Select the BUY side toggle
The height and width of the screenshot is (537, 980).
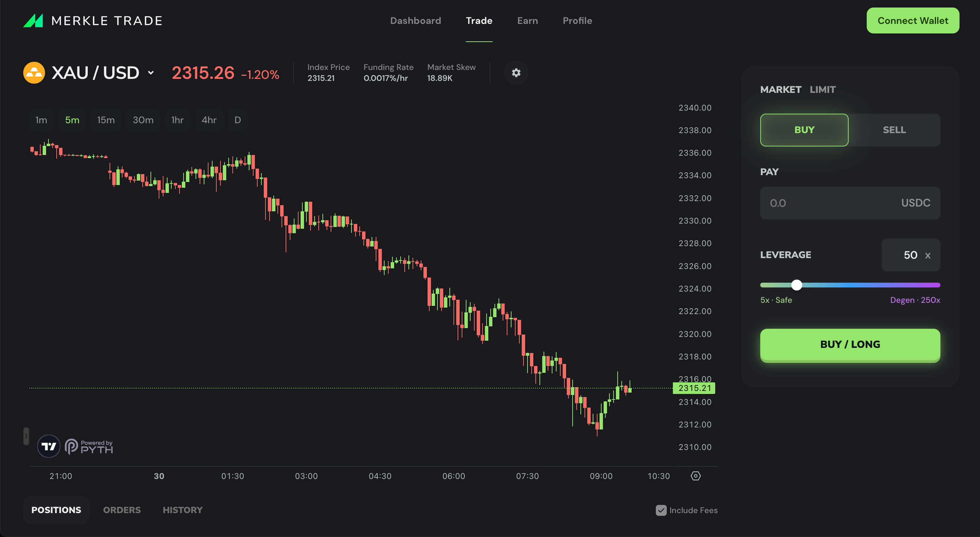tap(804, 130)
